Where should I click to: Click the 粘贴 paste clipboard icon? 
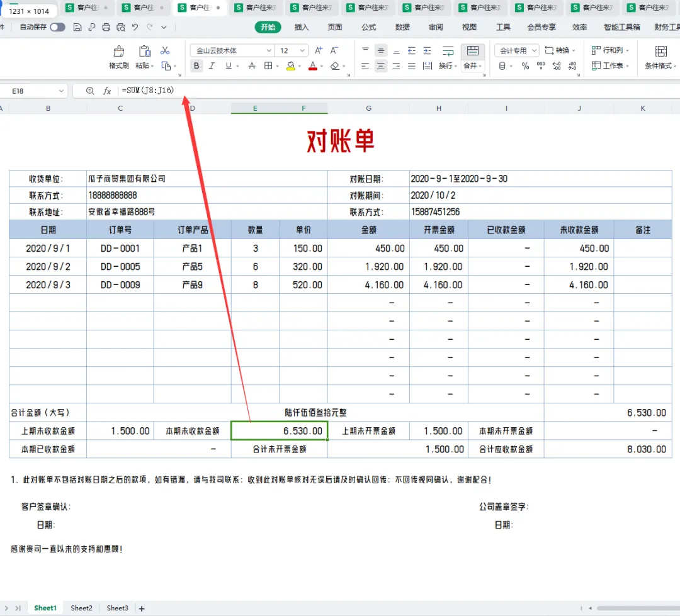[144, 52]
